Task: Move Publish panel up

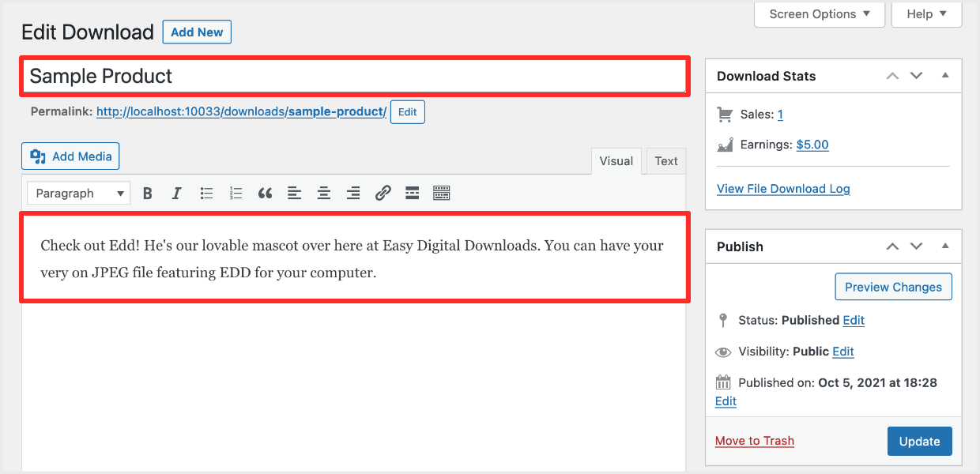Action: [892, 246]
